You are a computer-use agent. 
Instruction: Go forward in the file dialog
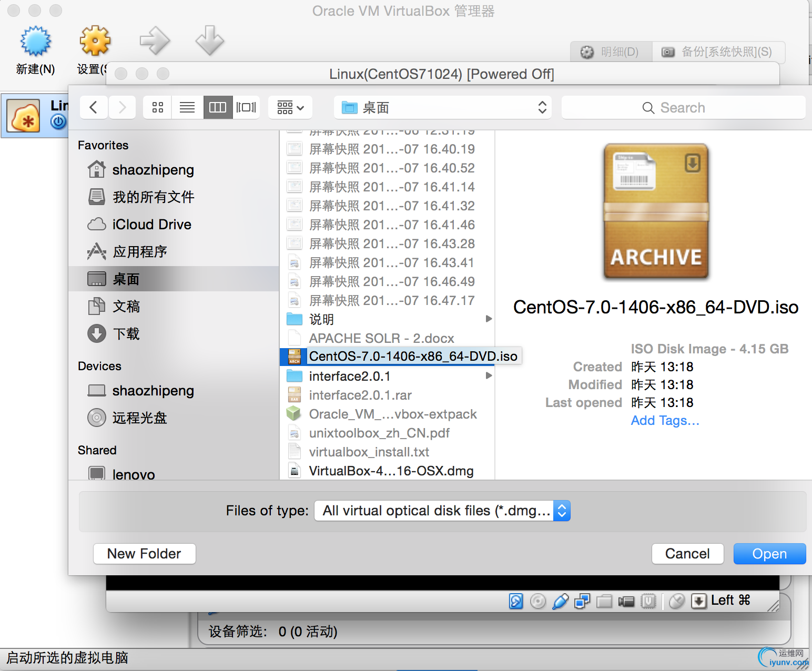click(x=122, y=107)
